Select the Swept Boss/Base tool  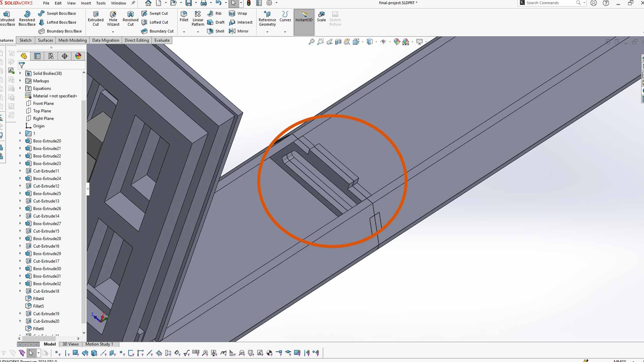pyautogui.click(x=57, y=13)
